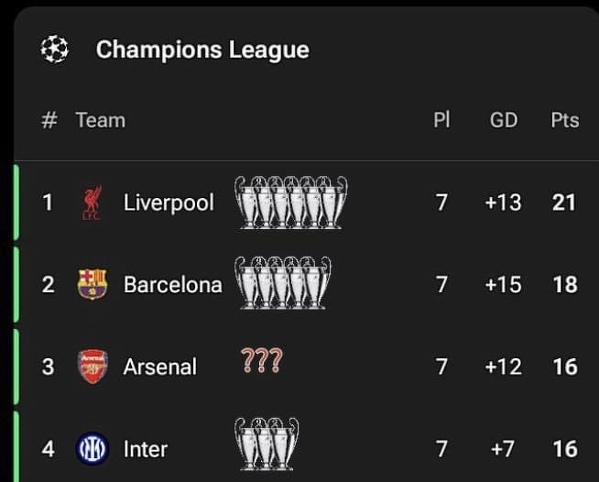Click the # rank column header
The height and width of the screenshot is (482, 599).
[x=49, y=120]
